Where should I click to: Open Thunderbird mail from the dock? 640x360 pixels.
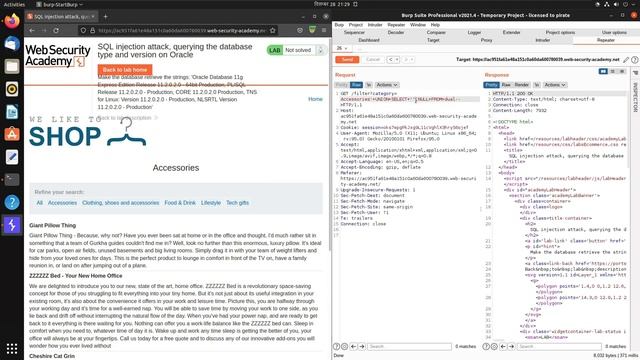[12, 43]
